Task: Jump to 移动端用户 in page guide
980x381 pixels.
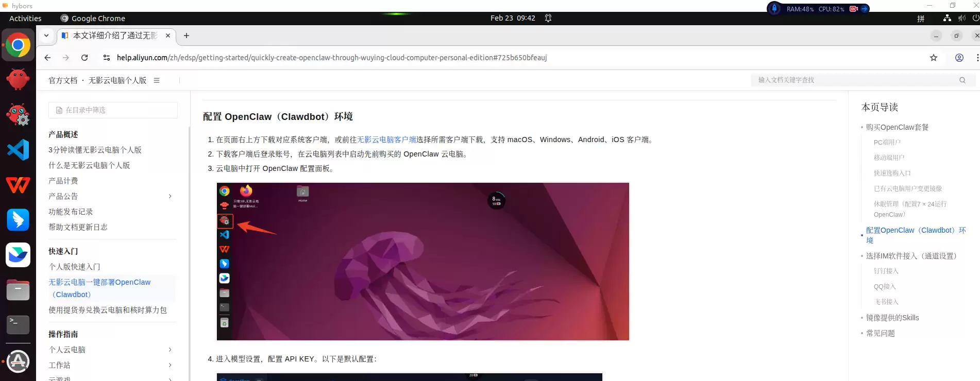Action: tap(889, 158)
